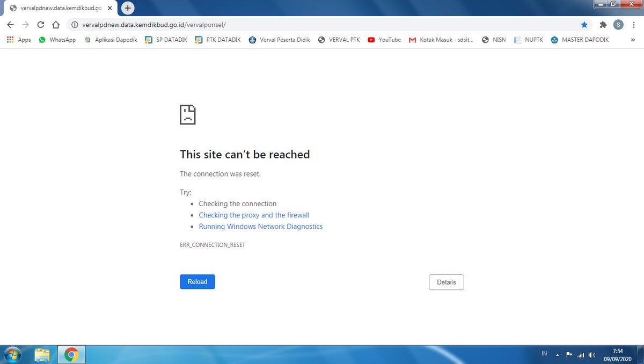Open NISN bookmark
The image size is (644, 364).
tap(494, 40)
